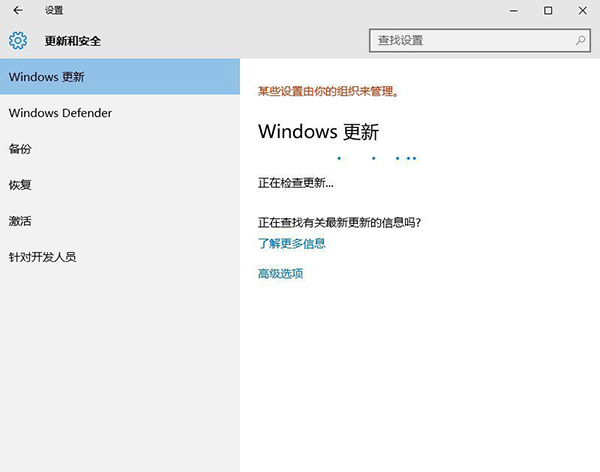Open the 恢复 page in sidebar
This screenshot has height=472, width=600.
(20, 185)
